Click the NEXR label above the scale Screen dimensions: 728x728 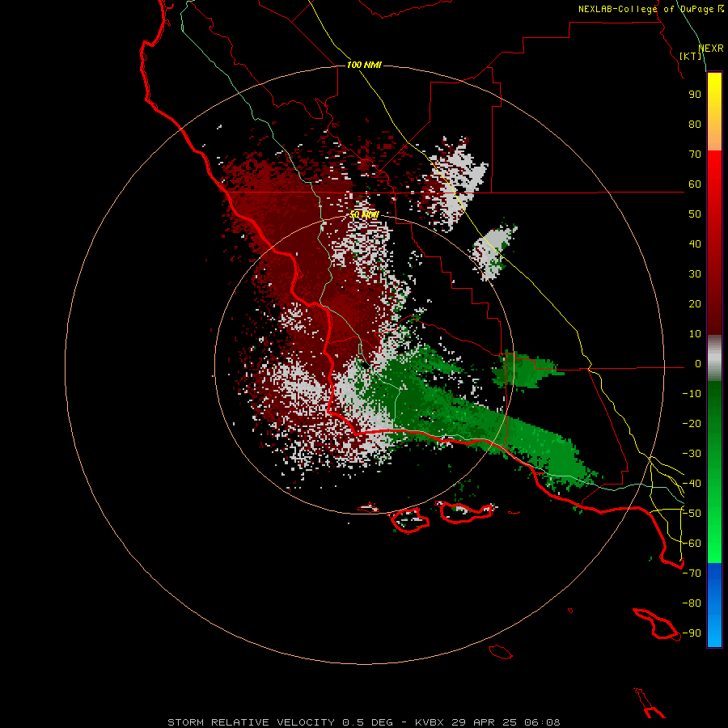click(711, 49)
